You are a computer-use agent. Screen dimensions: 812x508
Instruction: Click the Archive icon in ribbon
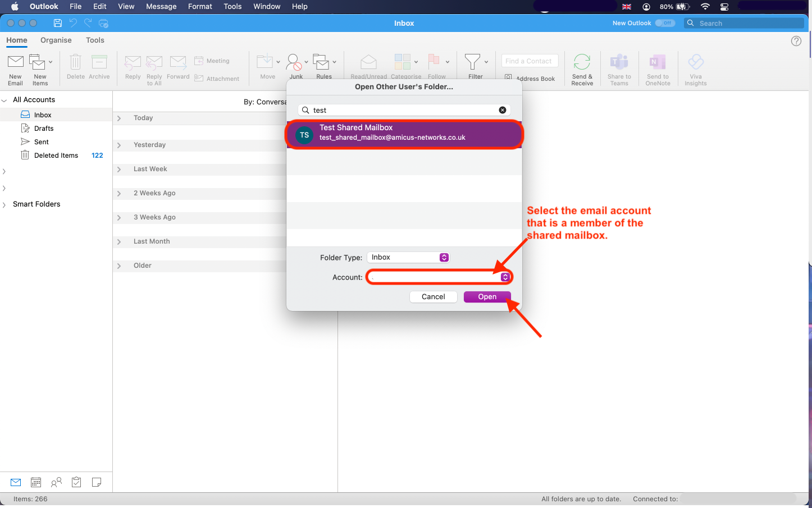pyautogui.click(x=99, y=62)
